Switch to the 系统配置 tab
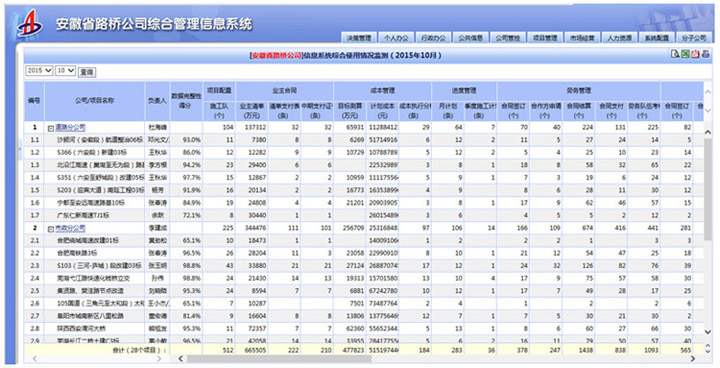720x368 pixels. point(657,38)
